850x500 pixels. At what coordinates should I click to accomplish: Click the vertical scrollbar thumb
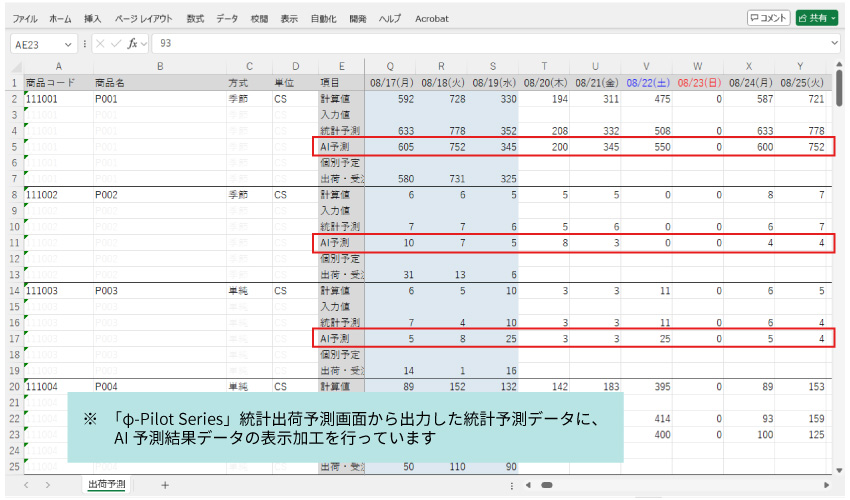(839, 88)
